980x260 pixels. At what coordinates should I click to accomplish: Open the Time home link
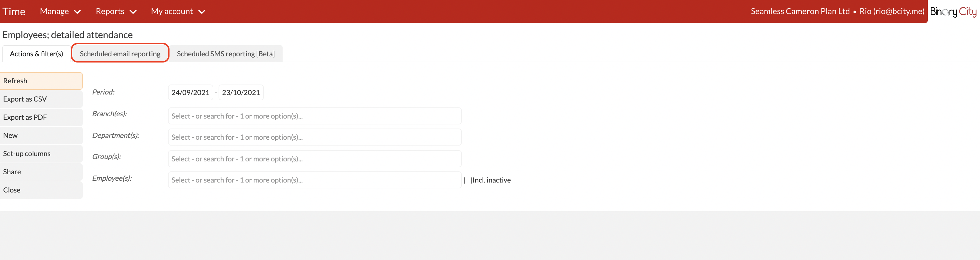coord(14,12)
